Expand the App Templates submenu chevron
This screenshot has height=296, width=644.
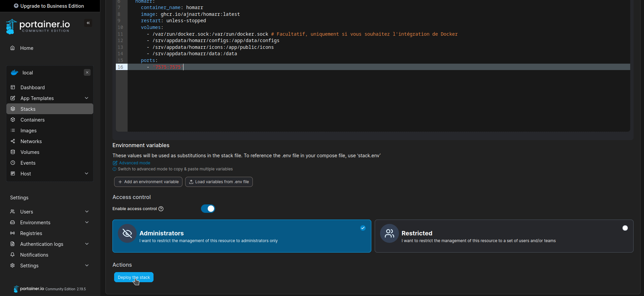(87, 98)
